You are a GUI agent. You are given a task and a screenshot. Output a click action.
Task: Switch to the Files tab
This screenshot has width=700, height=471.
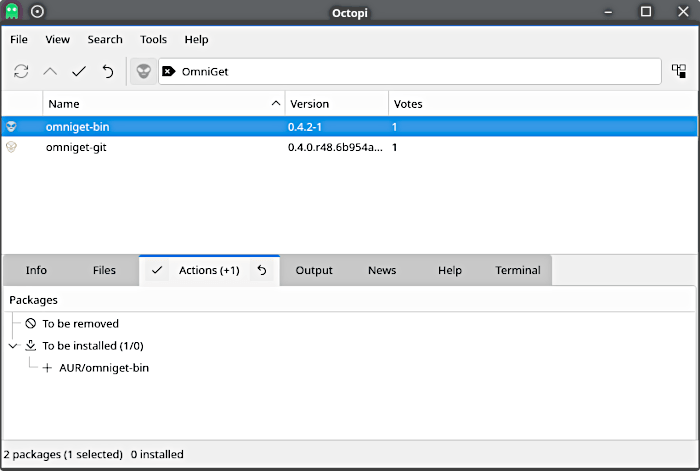click(104, 270)
